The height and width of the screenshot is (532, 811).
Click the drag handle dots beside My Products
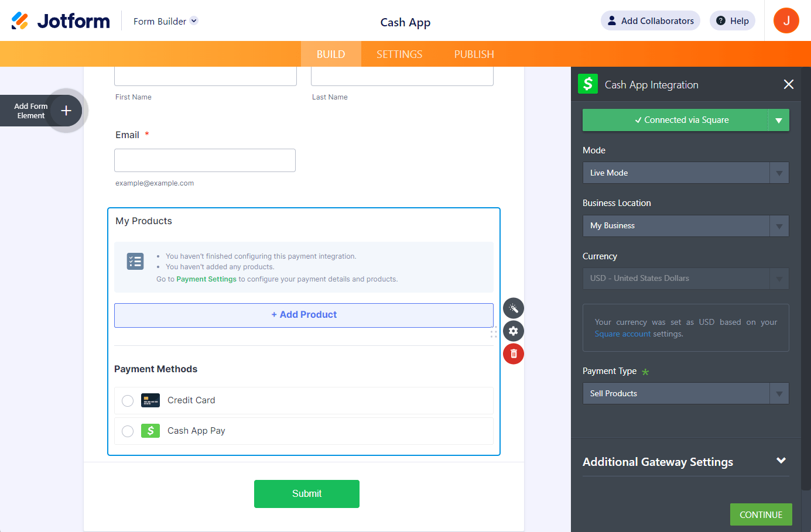coord(494,332)
